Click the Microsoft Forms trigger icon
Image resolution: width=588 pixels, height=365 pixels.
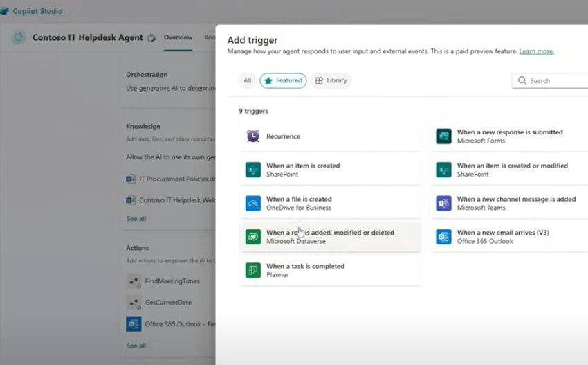click(443, 136)
